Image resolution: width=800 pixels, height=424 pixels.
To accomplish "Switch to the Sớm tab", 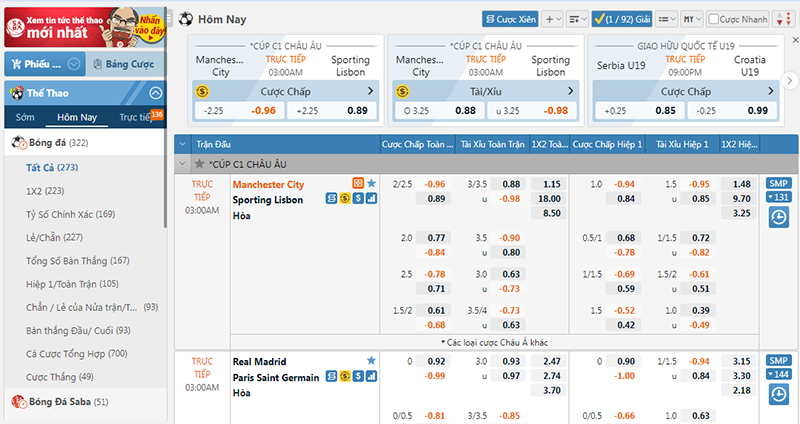I will (25, 118).
